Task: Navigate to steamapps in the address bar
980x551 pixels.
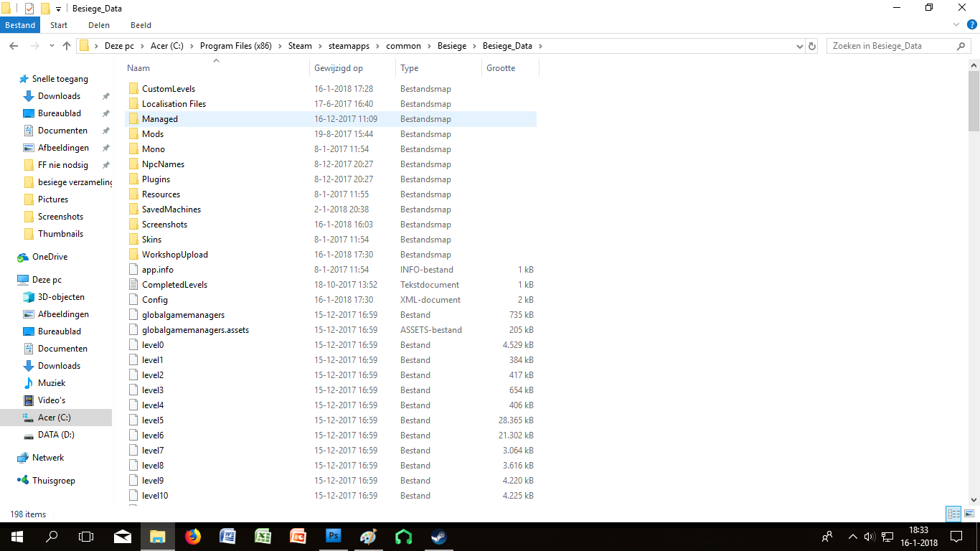Action: click(x=349, y=46)
